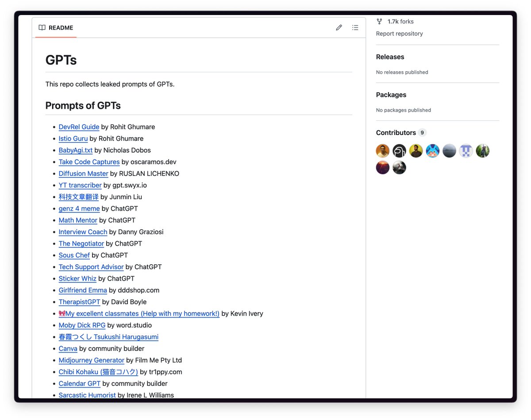
Task: Click the GPTs main heading
Action: click(61, 60)
